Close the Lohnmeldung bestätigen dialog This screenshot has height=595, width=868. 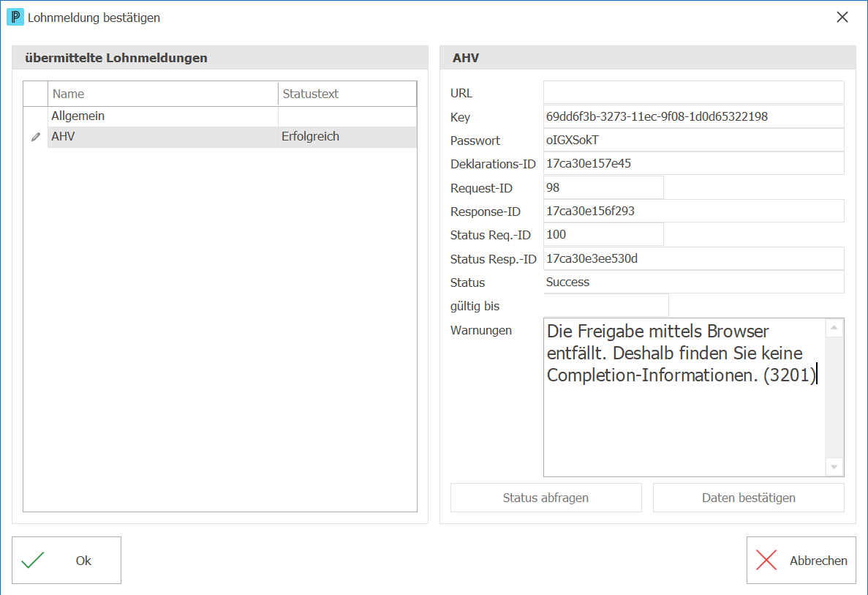tap(842, 17)
